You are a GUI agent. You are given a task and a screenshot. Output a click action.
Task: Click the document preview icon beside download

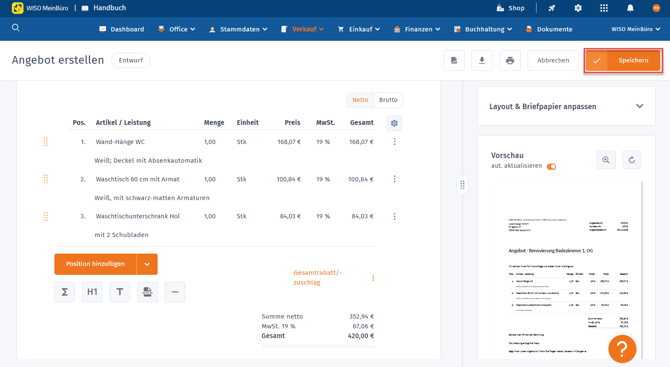click(x=454, y=60)
